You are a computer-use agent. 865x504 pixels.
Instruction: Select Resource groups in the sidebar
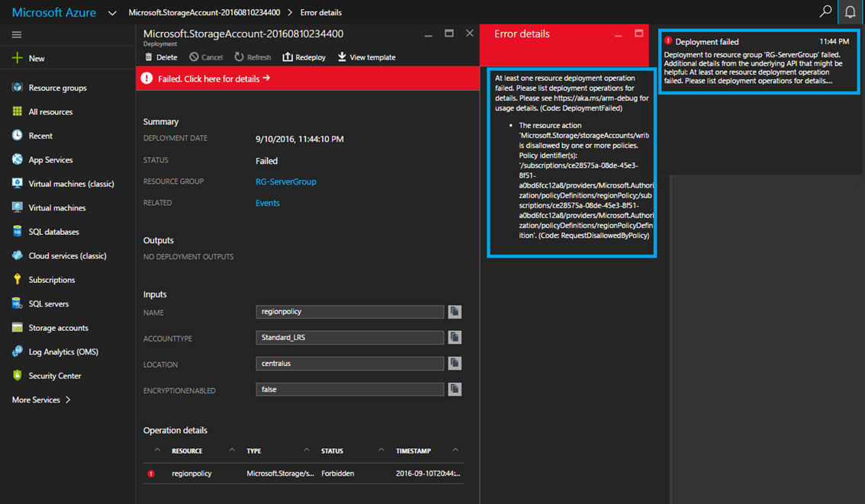(x=57, y=88)
